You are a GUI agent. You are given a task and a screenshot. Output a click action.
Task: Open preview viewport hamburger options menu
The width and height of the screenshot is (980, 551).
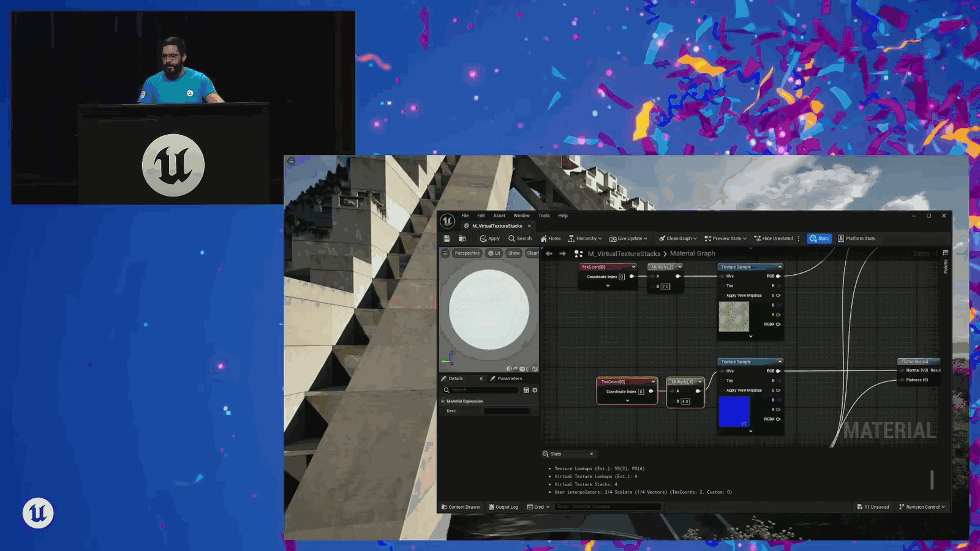[x=445, y=253]
